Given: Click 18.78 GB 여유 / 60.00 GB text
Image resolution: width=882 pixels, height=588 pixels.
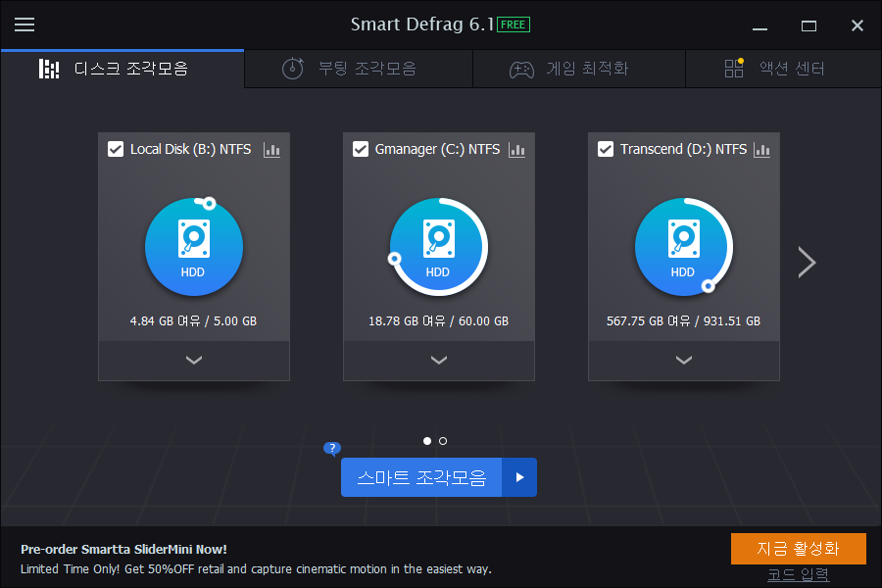Looking at the screenshot, I should click(439, 321).
